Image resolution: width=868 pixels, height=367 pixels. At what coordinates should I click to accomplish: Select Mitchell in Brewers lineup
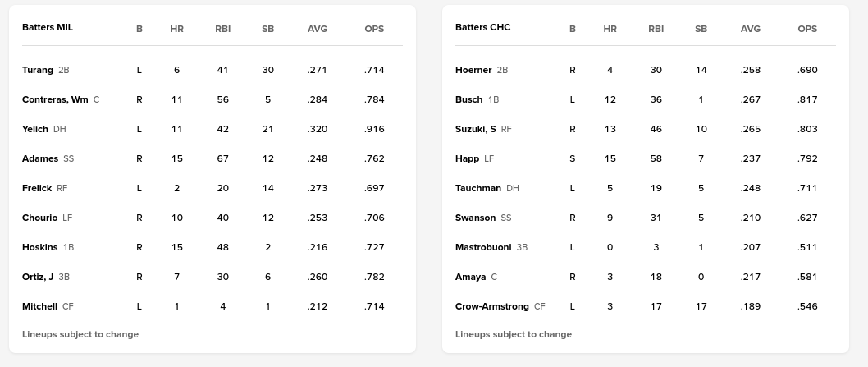(x=39, y=306)
